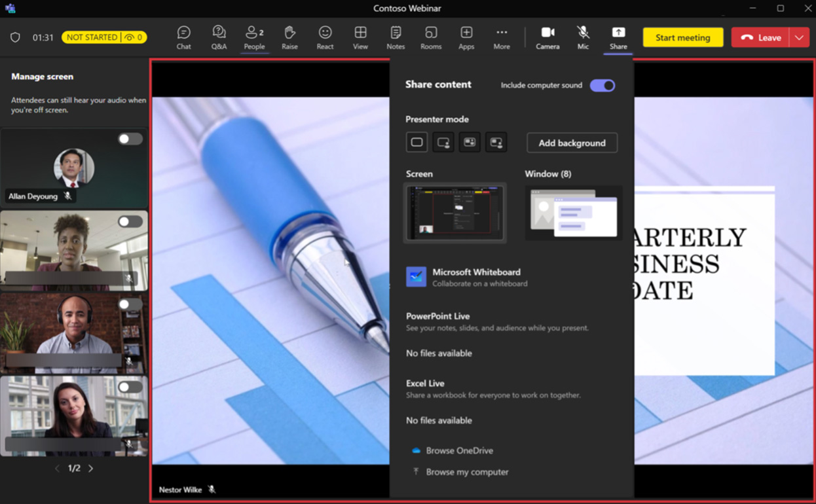Toggle third participant with headphones on screen
The width and height of the screenshot is (816, 504).
pyautogui.click(x=130, y=304)
